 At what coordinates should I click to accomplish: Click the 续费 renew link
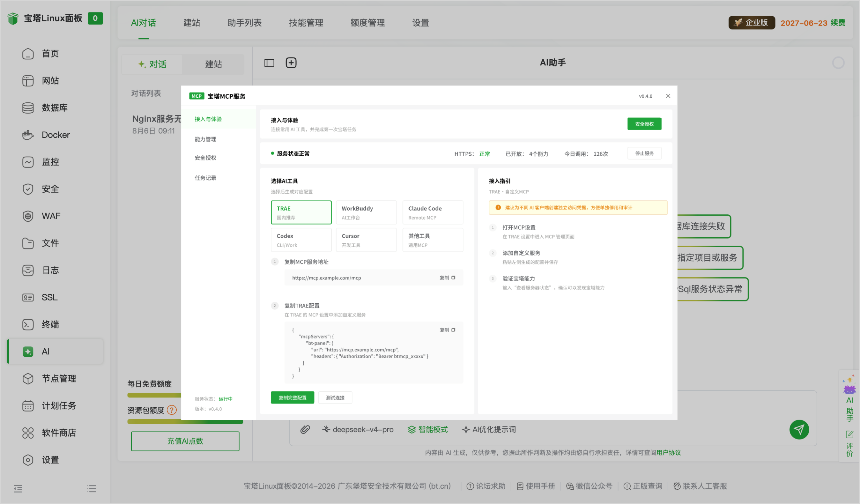(838, 23)
